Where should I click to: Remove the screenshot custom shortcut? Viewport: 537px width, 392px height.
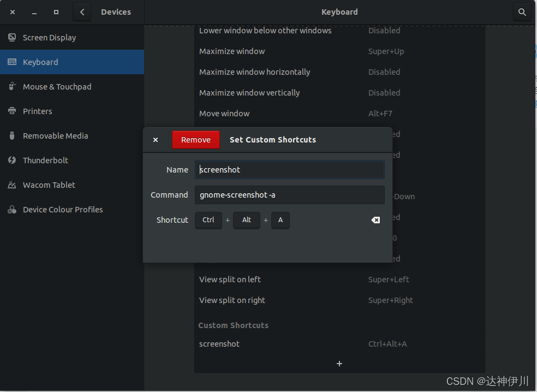196,140
